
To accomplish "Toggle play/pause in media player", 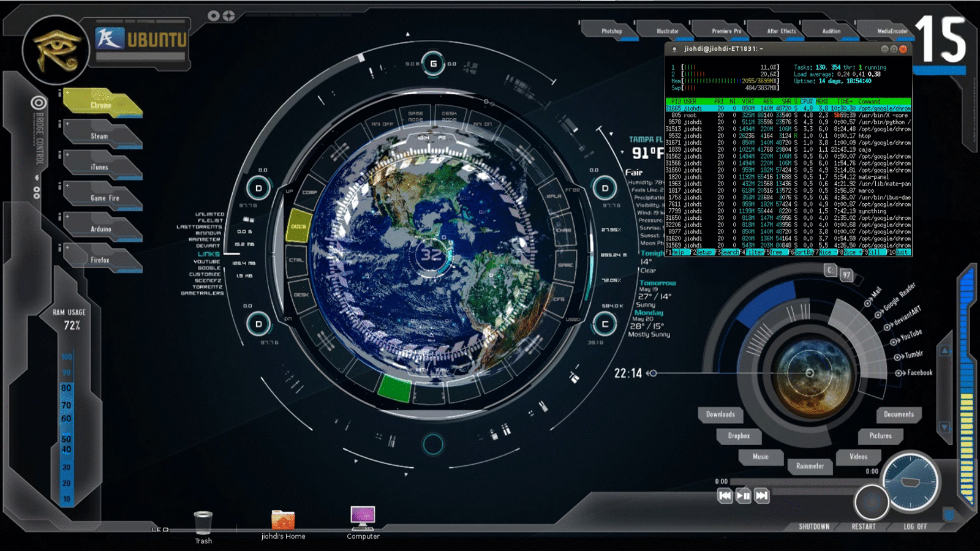I will click(x=743, y=495).
